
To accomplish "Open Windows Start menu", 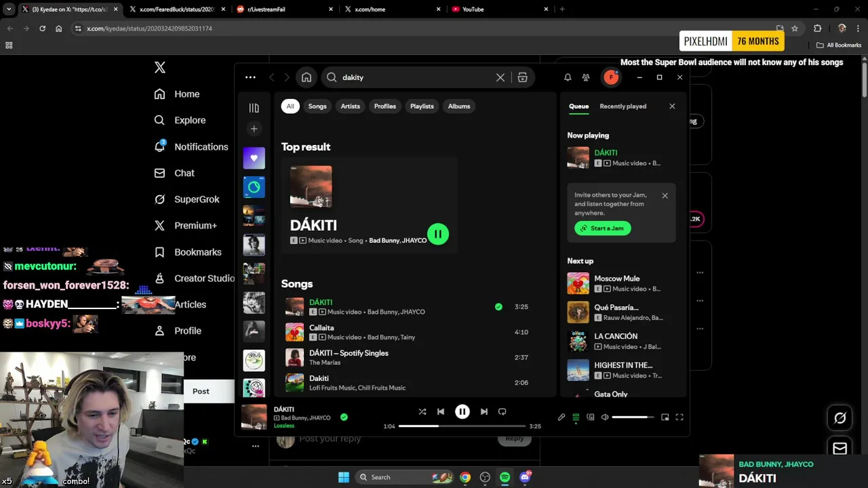I will (344, 477).
